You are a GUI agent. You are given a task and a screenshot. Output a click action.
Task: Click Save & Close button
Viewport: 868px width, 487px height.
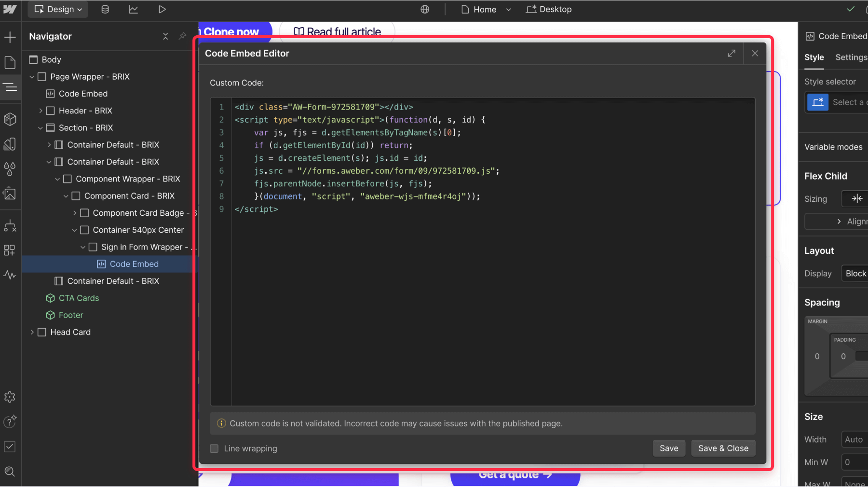(x=723, y=448)
